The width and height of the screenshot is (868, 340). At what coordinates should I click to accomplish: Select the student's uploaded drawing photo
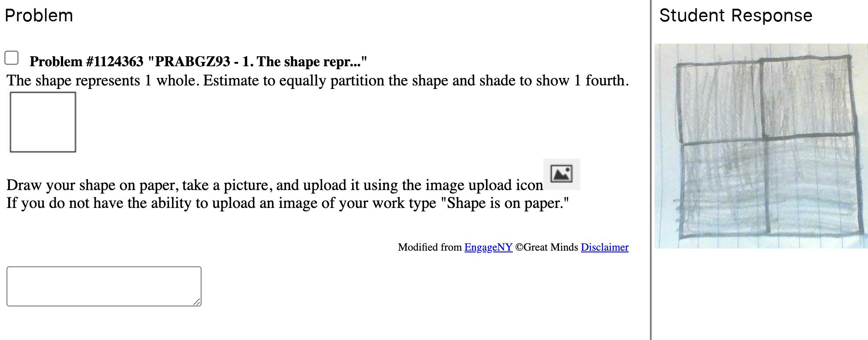[x=761, y=146]
